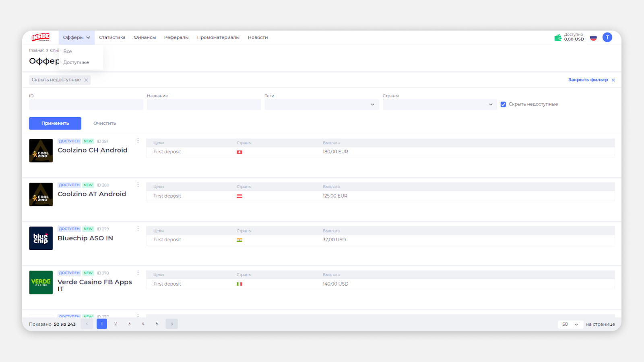Image resolution: width=644 pixels, height=362 pixels.
Task: Go to page 1 in pagination
Action: tap(102, 324)
